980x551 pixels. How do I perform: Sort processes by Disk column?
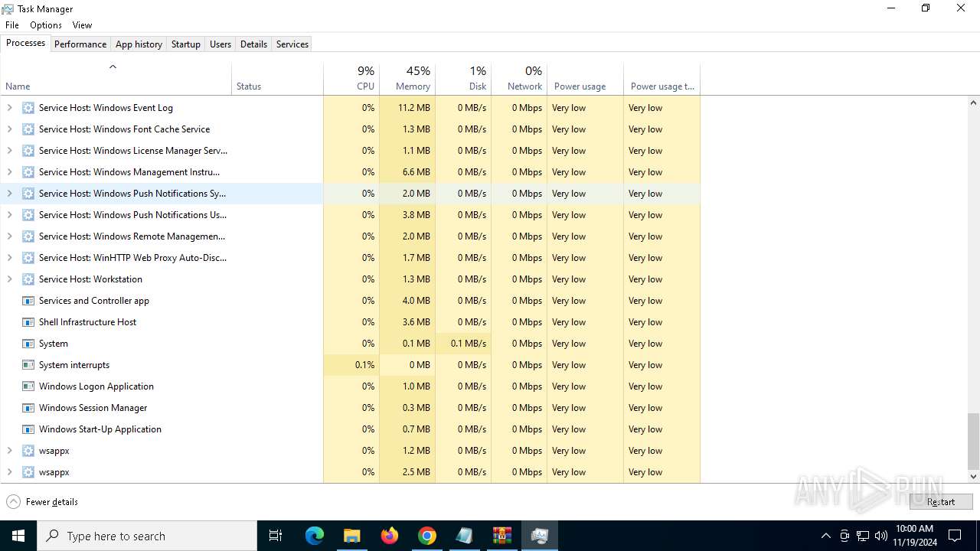click(x=463, y=77)
